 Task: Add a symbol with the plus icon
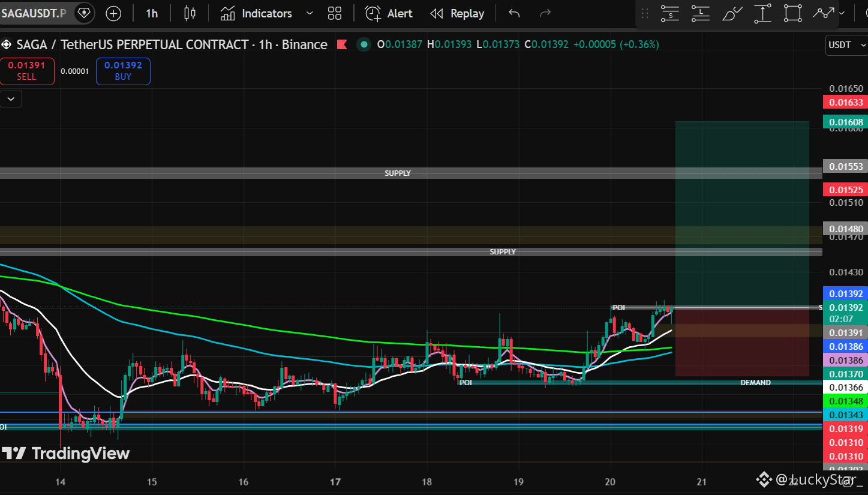(113, 13)
